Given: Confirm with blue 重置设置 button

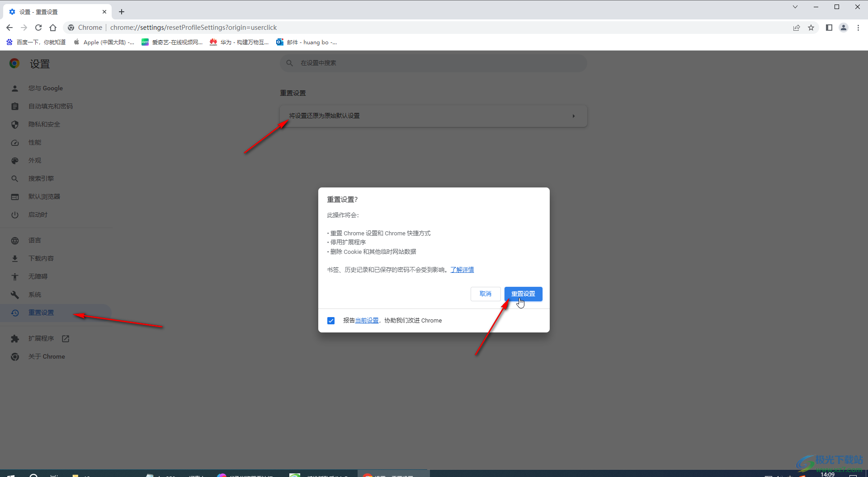Looking at the screenshot, I should click(523, 294).
